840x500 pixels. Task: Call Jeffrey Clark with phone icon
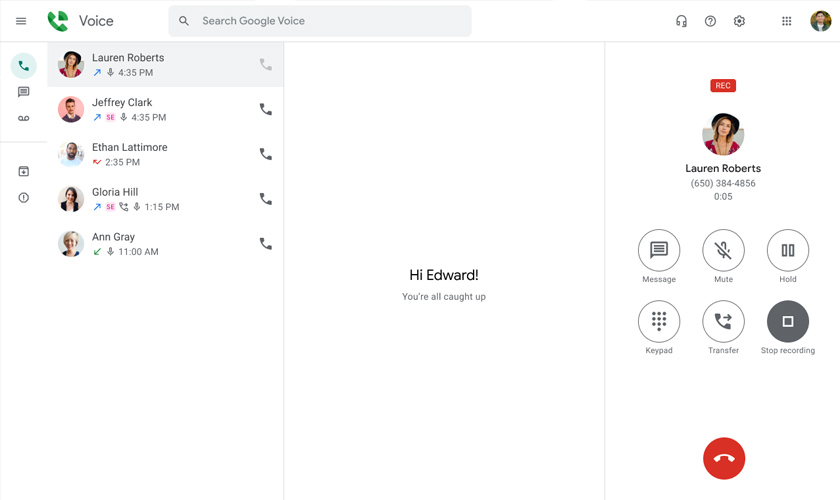pyautogui.click(x=266, y=109)
